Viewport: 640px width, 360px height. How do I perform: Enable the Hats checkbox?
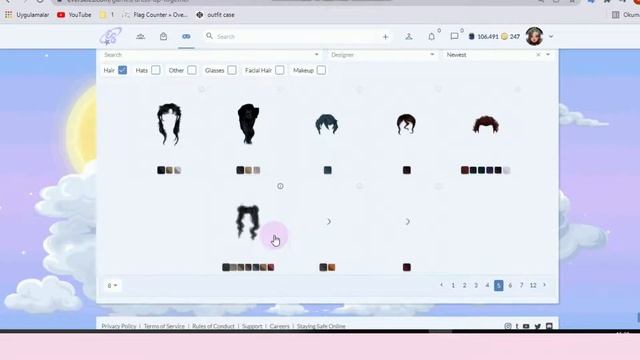[156, 70]
